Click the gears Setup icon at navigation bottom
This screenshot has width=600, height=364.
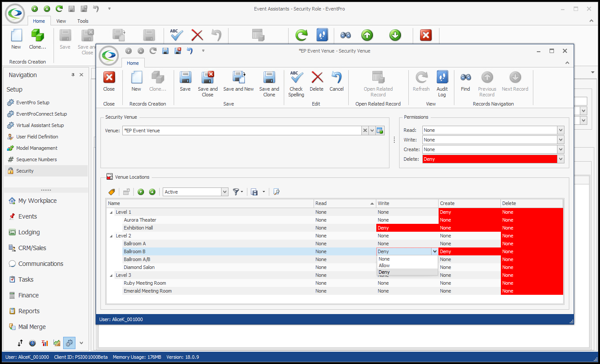pyautogui.click(x=69, y=343)
